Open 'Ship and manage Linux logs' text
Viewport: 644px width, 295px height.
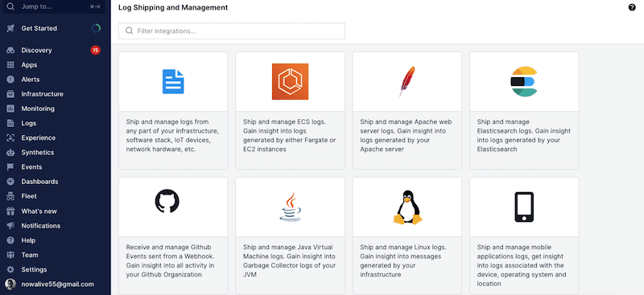tap(403, 261)
